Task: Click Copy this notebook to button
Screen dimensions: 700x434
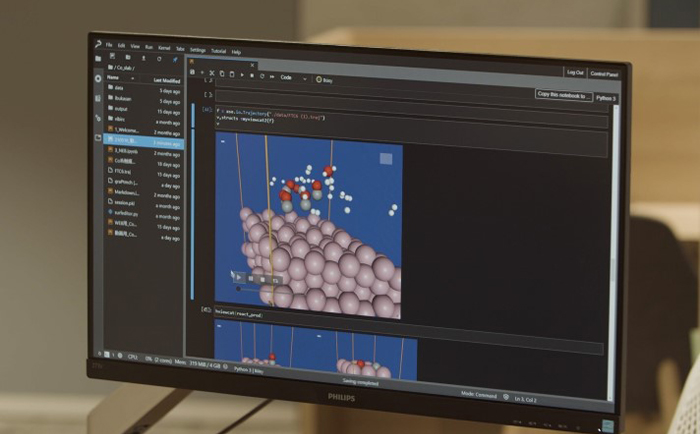Action: 564,95
